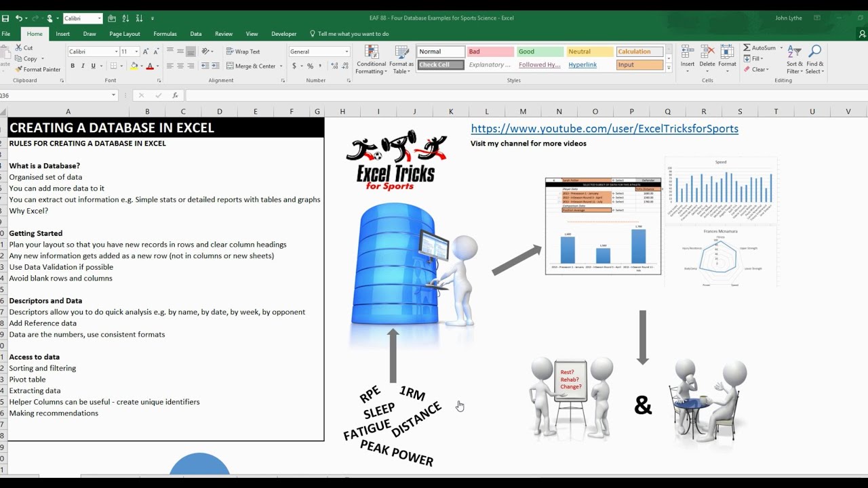Image resolution: width=868 pixels, height=488 pixels.
Task: Open the Formulas tab
Action: pyautogui.click(x=165, y=34)
